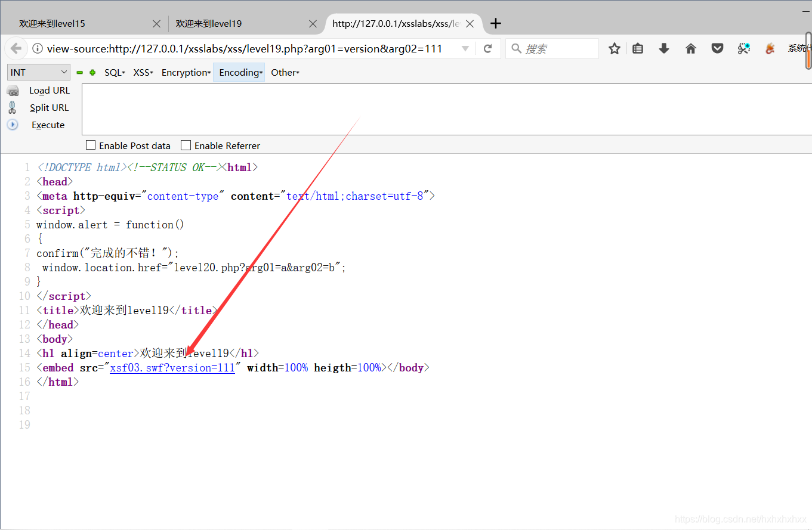Select the http://127.0.0.1/xsslabs tab
The width and height of the screenshot is (812, 530).
[x=396, y=24]
